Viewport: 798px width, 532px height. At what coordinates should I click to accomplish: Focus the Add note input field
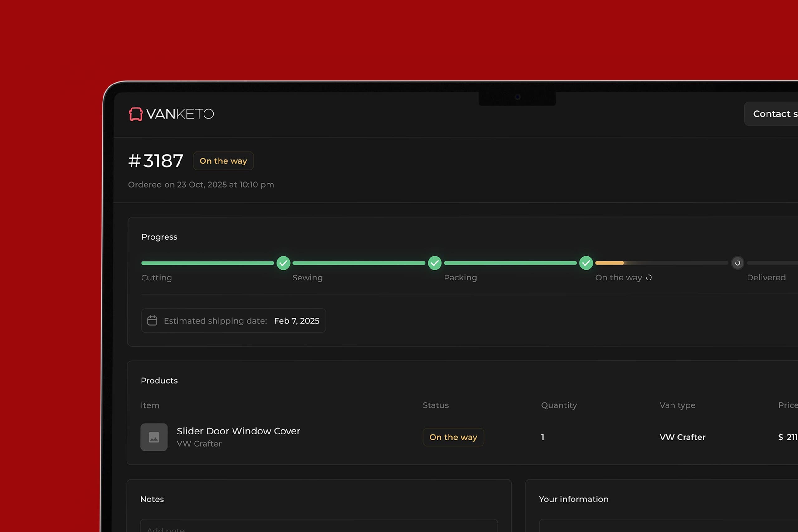click(x=319, y=525)
